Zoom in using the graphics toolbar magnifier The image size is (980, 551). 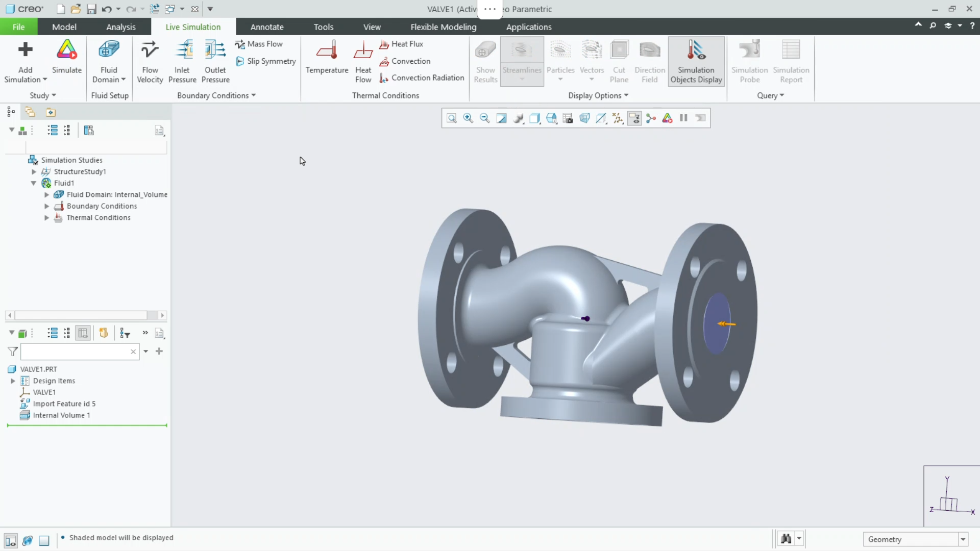(x=468, y=118)
